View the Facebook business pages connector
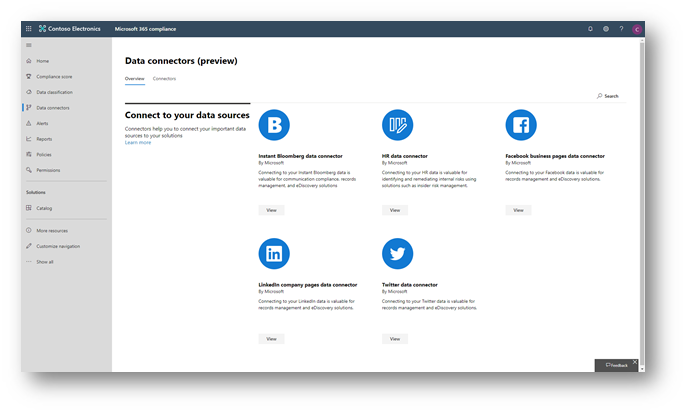The height and width of the screenshot is (414, 687). pyautogui.click(x=518, y=210)
